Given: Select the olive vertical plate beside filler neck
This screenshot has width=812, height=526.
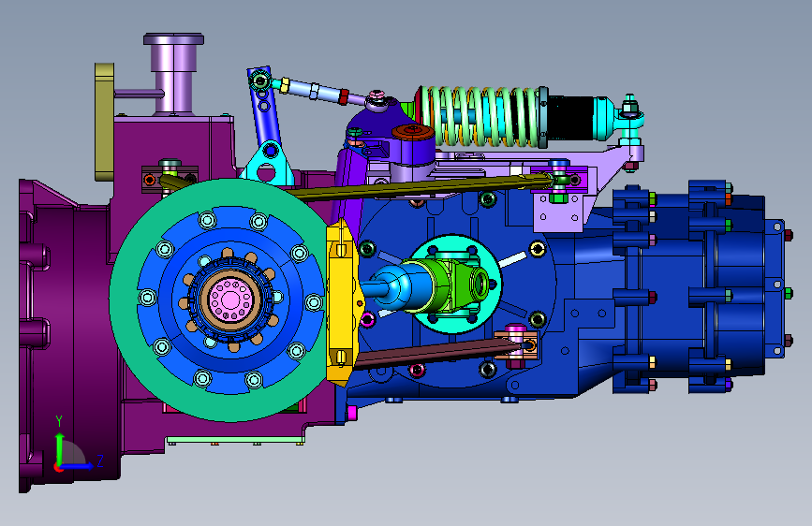Looking at the screenshot, I should [x=104, y=121].
